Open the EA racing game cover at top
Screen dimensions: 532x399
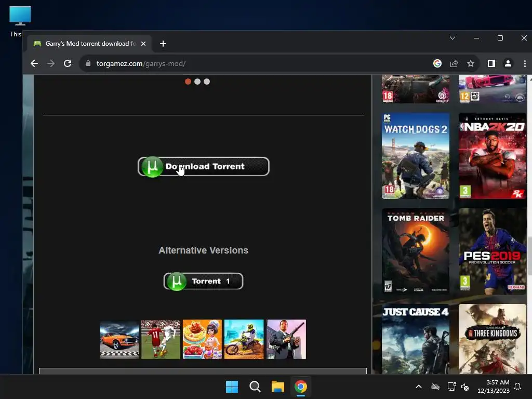coord(493,89)
